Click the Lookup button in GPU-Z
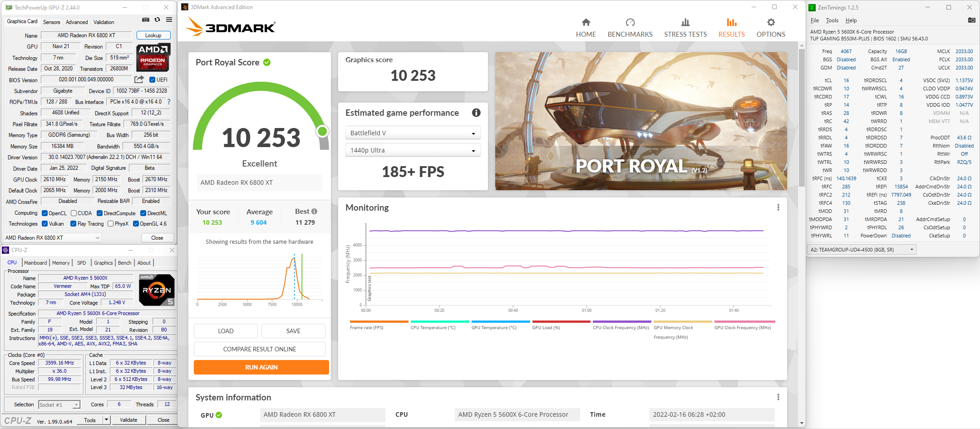The image size is (980, 429). [x=153, y=35]
